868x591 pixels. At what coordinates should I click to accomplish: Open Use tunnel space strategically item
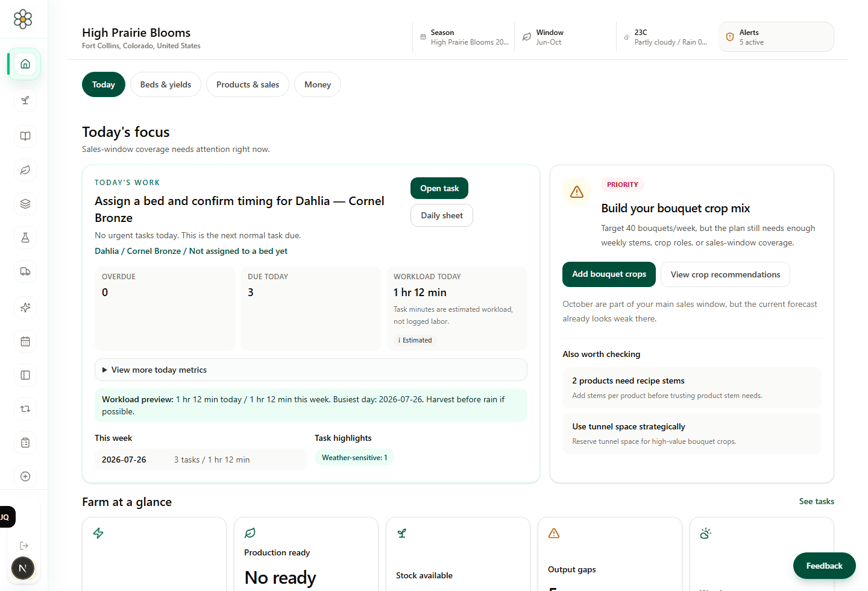[x=692, y=434]
